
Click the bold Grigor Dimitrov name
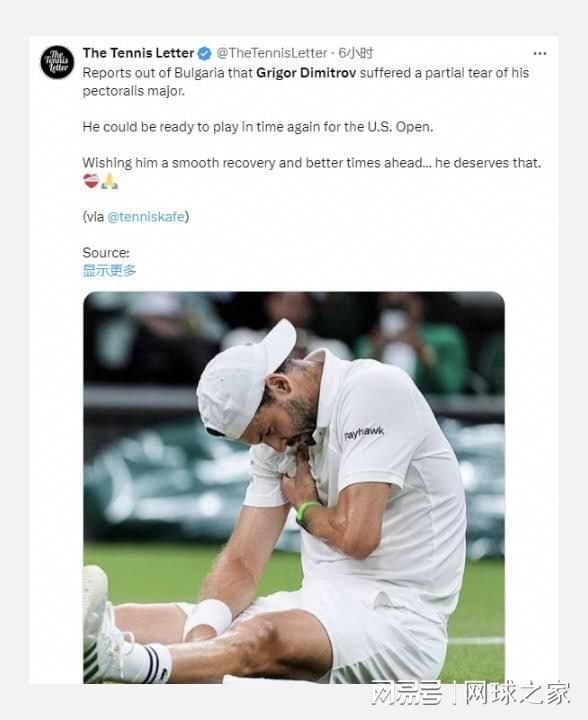coord(306,73)
